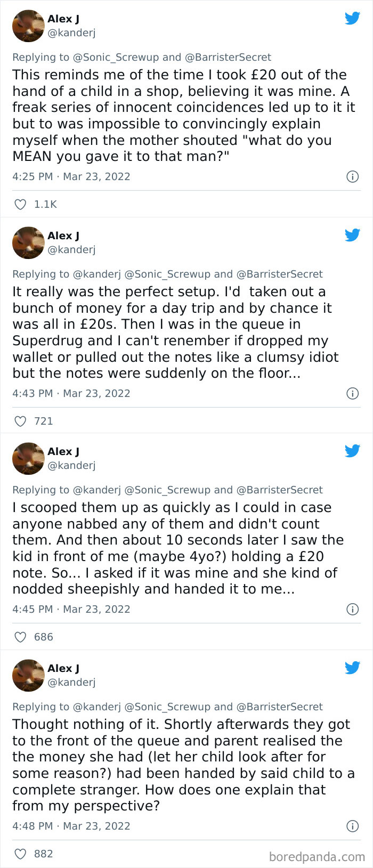Toggle the heart on the 721-likes tweet

tap(20, 421)
